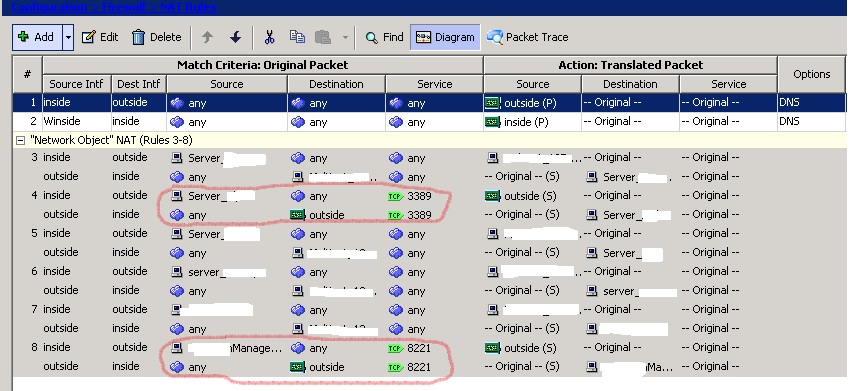852x391 pixels.
Task: Click the Edit toolbar button
Action: (x=100, y=37)
